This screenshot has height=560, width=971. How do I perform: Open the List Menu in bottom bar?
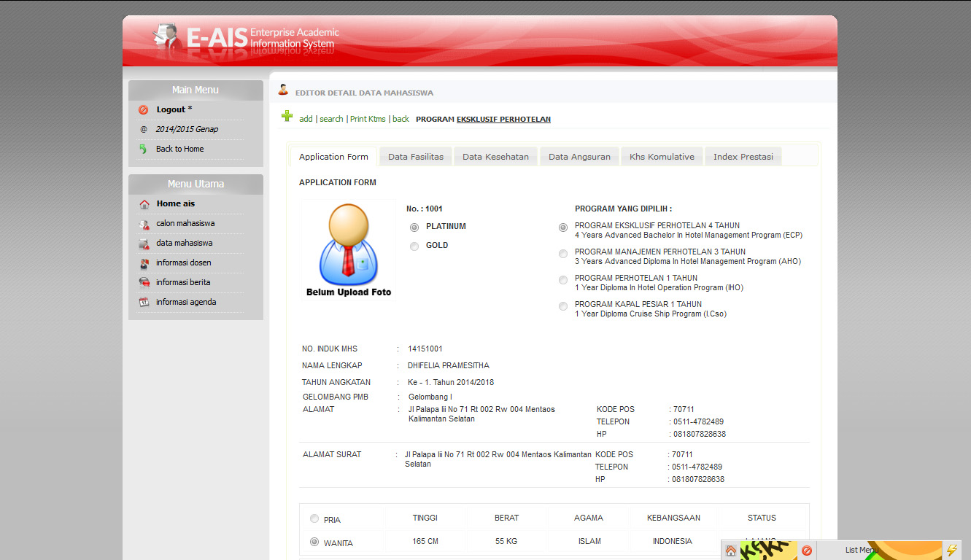862,551
